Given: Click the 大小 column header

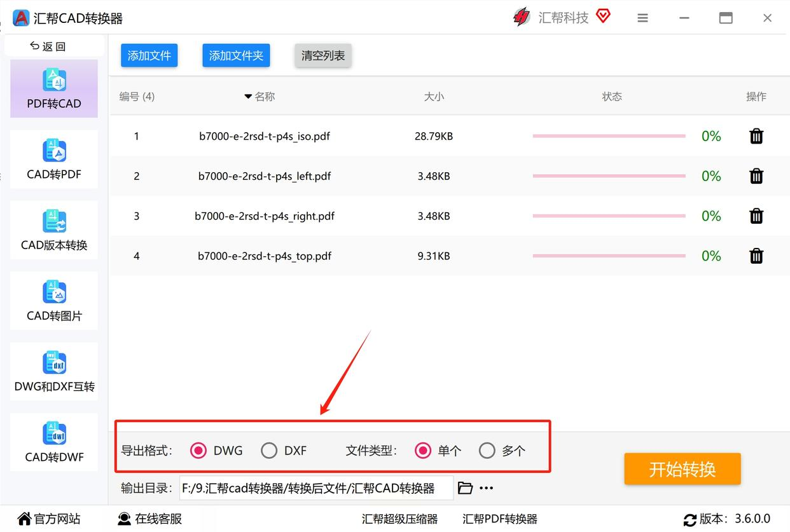Looking at the screenshot, I should coord(434,97).
